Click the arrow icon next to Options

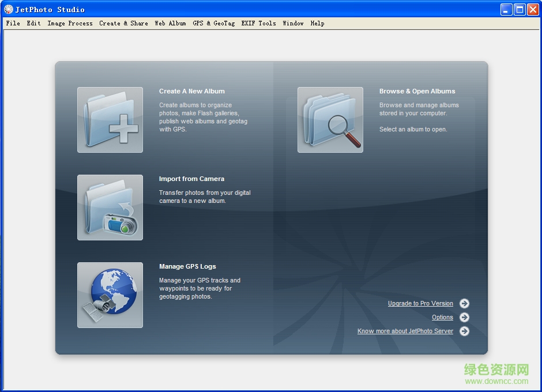coord(464,318)
